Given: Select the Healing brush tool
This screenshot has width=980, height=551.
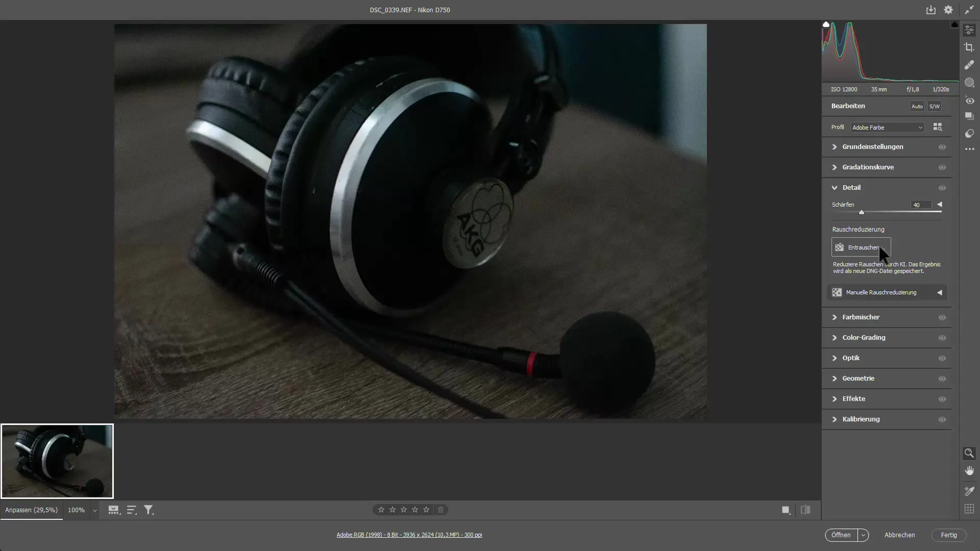Looking at the screenshot, I should click(969, 65).
